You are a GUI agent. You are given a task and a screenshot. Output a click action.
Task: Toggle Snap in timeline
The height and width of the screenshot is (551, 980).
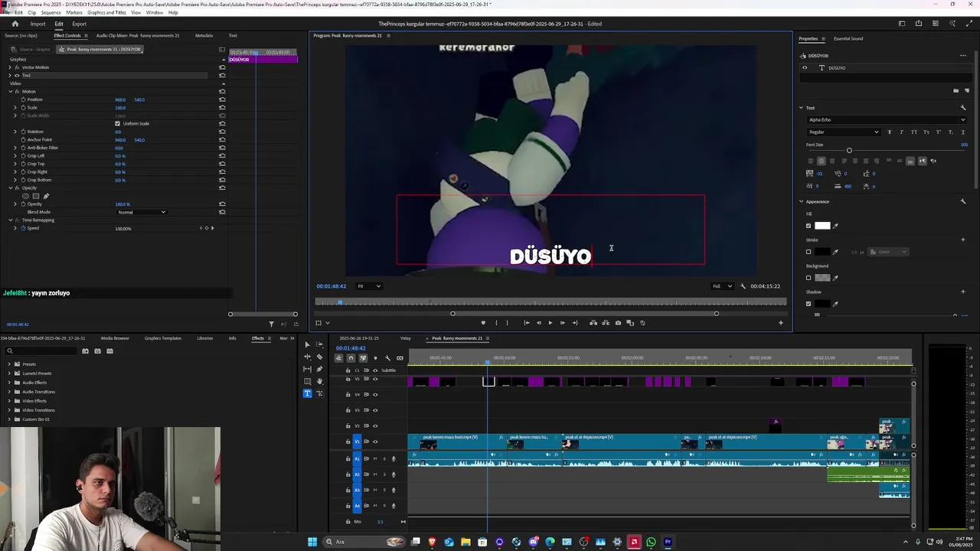coord(351,358)
